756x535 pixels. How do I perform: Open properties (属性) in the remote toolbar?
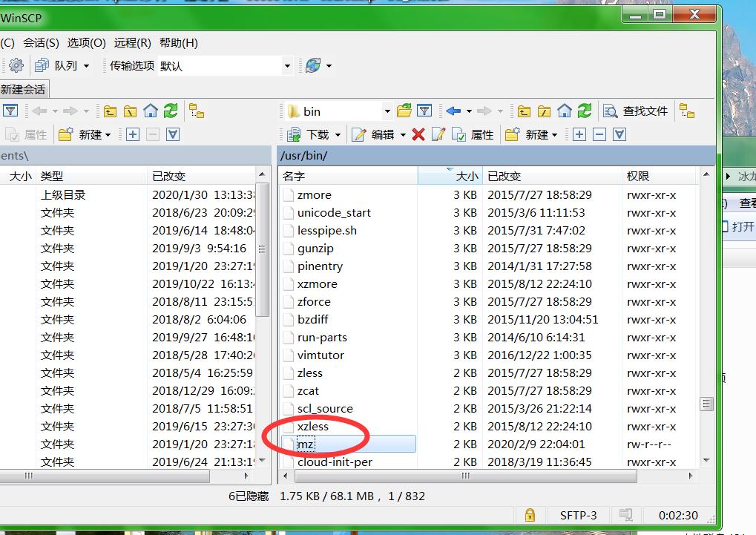[x=473, y=134]
